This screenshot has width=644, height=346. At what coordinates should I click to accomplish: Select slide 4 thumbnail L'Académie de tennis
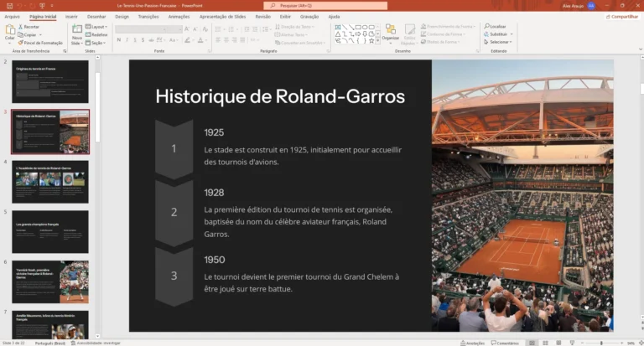50,182
